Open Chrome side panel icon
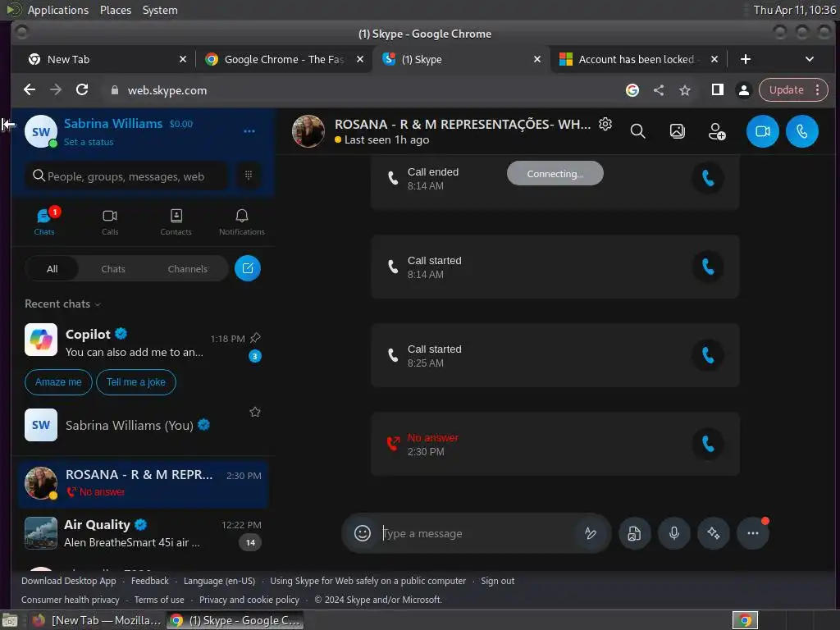 pos(717,90)
